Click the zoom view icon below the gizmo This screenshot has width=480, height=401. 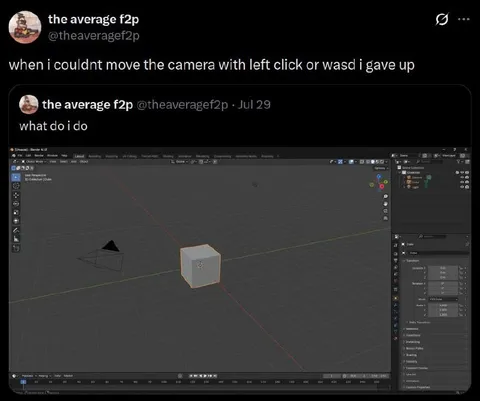[x=386, y=196]
